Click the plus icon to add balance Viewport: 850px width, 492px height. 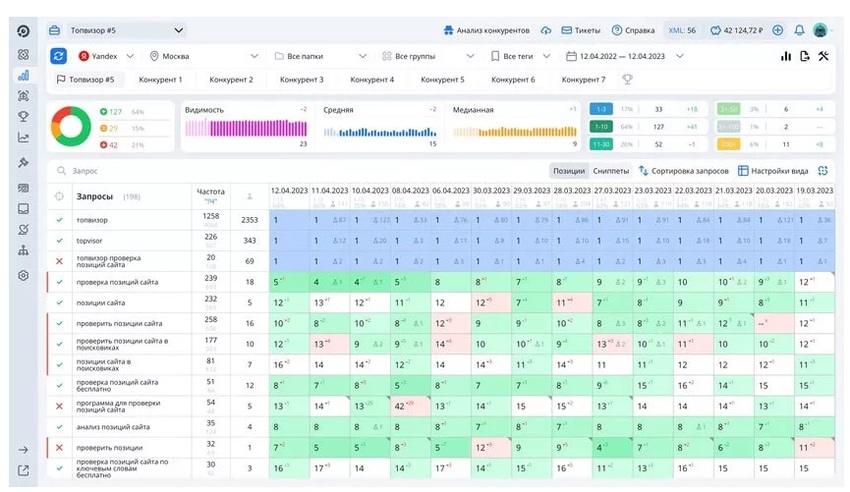point(778,30)
